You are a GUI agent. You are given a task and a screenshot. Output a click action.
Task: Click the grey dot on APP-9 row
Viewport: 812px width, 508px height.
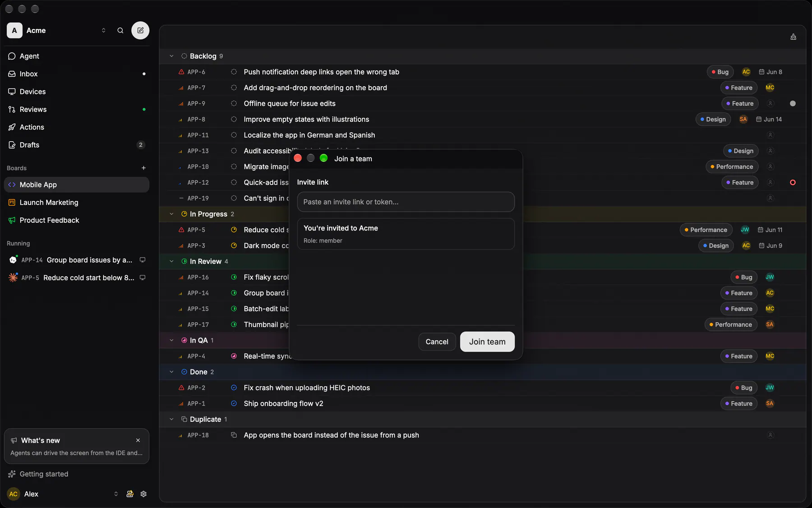793,104
